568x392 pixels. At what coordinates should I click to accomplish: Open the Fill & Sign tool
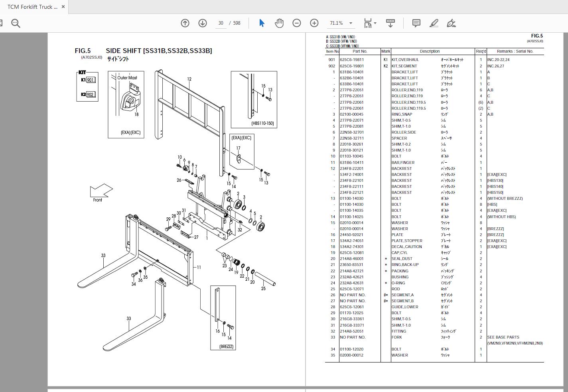click(x=451, y=23)
